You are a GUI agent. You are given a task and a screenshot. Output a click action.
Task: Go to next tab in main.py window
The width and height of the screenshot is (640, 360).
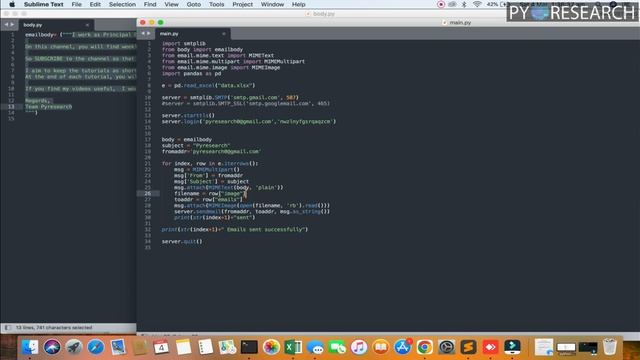(x=148, y=33)
